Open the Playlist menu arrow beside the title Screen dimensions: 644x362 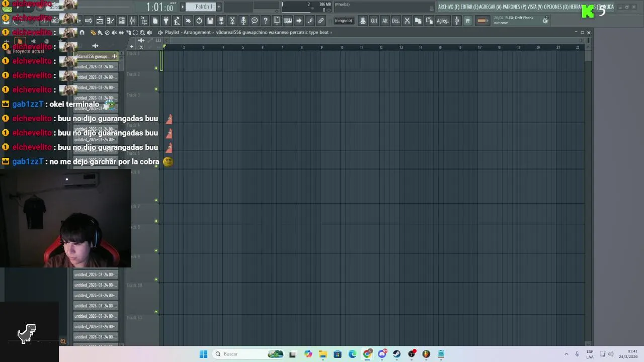(160, 33)
